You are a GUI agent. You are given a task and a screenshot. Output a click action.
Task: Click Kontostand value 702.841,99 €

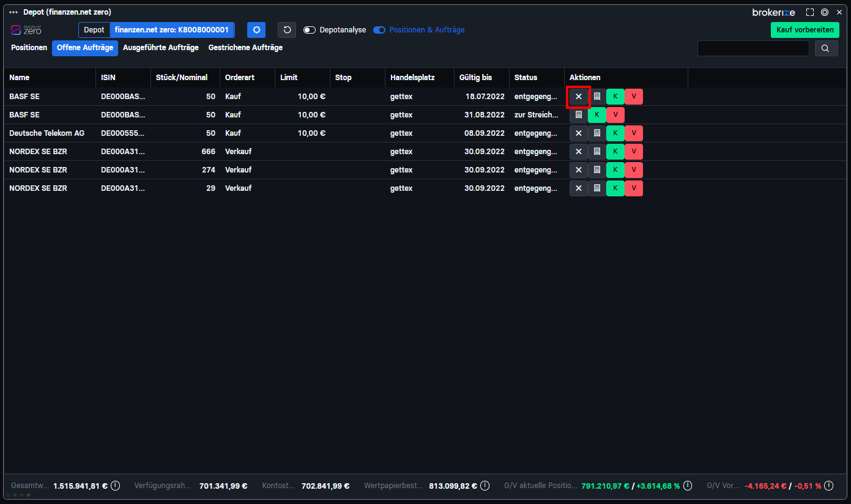click(x=325, y=486)
